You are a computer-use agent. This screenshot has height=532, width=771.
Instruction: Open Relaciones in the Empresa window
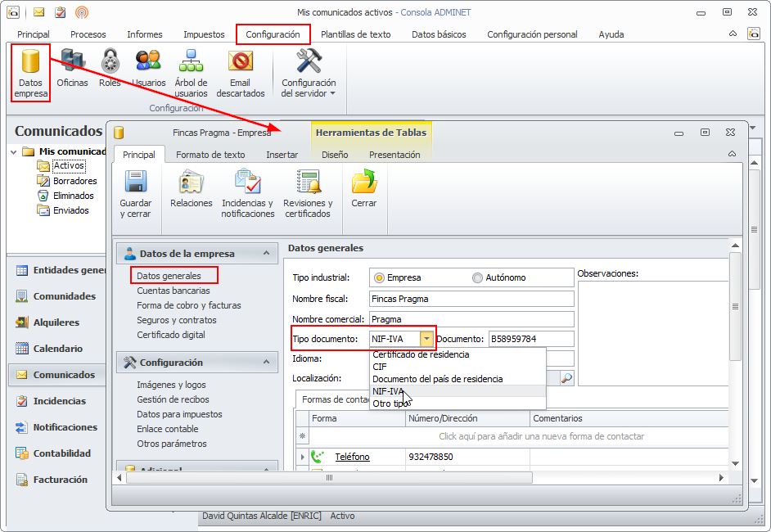(x=192, y=188)
